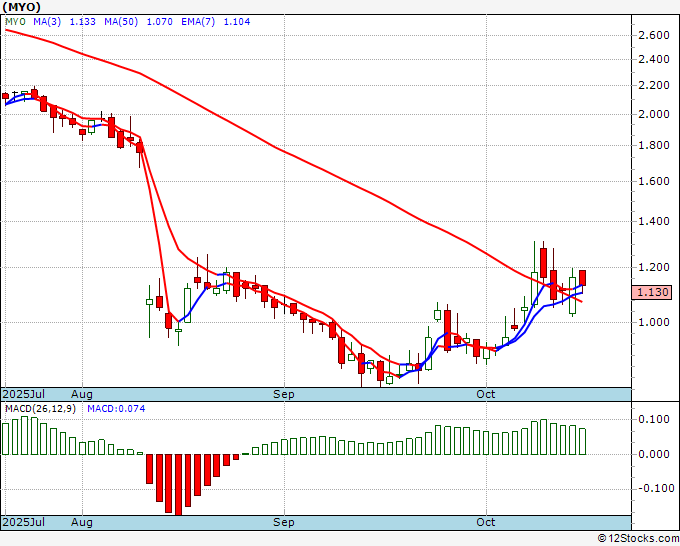
Task: Click the 1.400 price axis label
Action: 654,221
